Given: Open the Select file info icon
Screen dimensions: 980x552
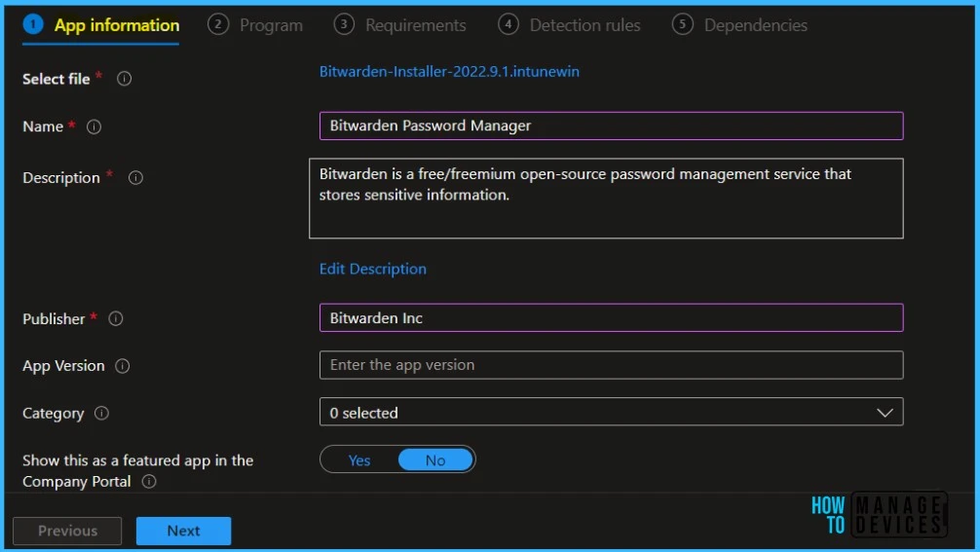Looking at the screenshot, I should (x=124, y=79).
